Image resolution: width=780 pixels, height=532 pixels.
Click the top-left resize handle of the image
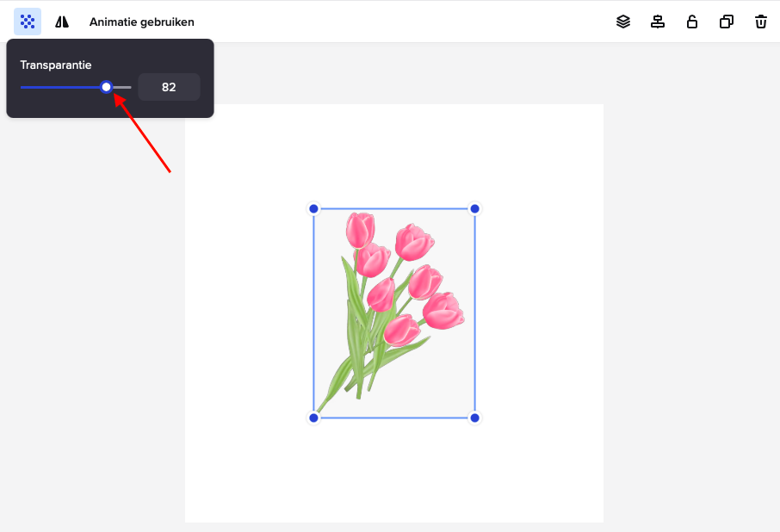pos(313,209)
